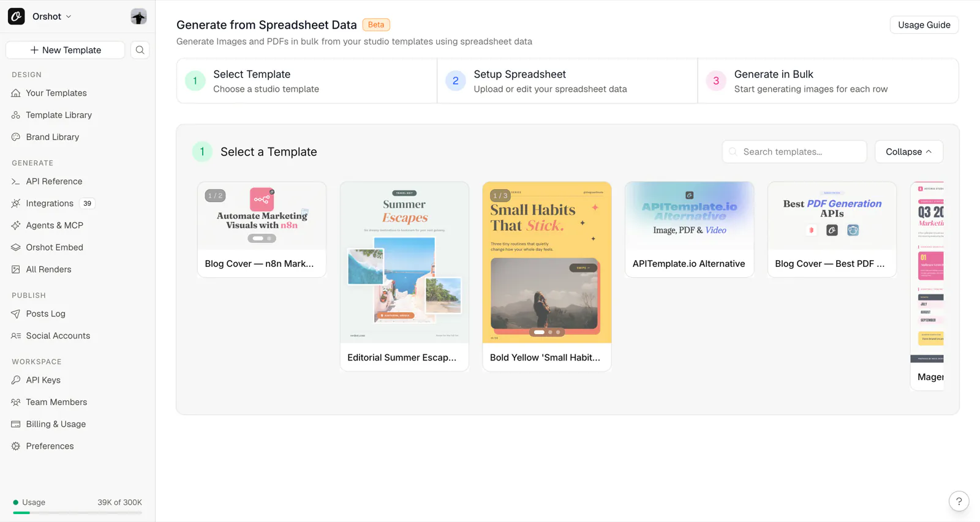Open API Reference page
This screenshot has width=980, height=522.
pyautogui.click(x=54, y=181)
